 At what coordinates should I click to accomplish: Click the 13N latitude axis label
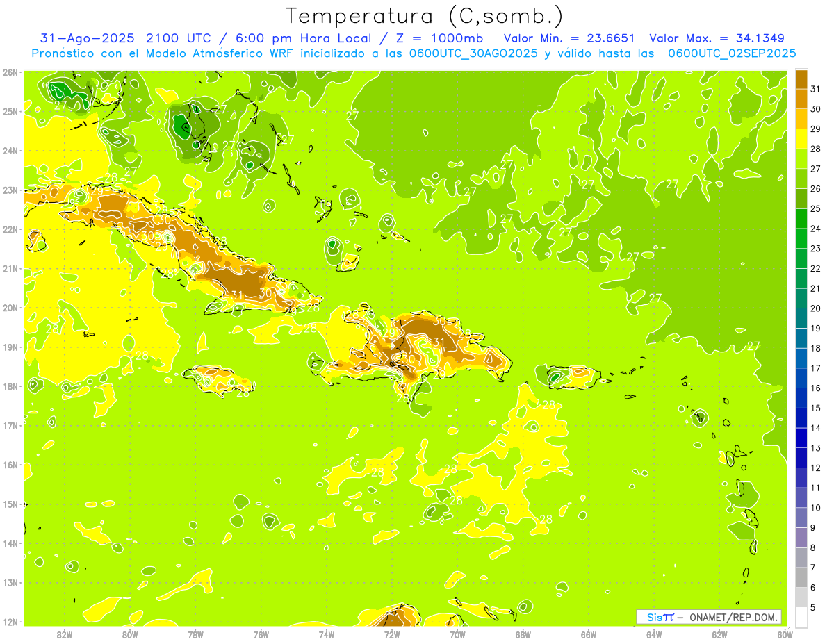pos(10,582)
